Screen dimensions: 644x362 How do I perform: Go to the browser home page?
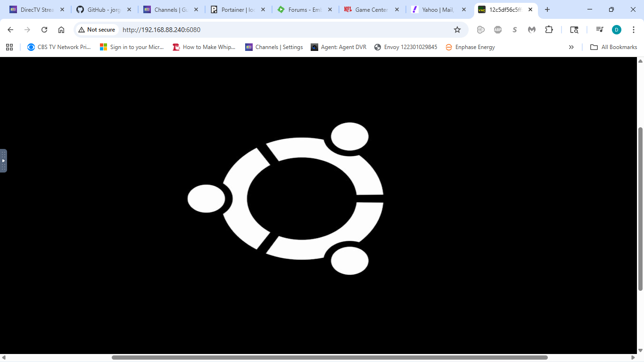61,30
